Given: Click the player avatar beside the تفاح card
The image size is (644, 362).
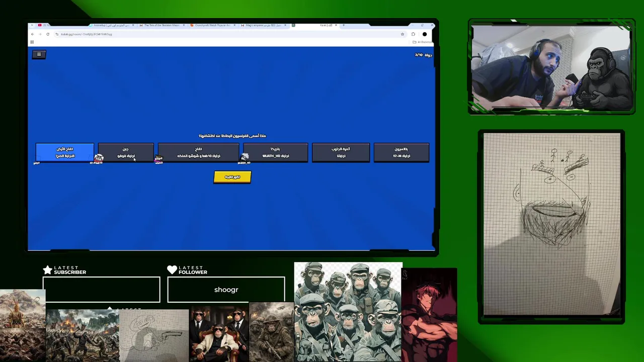Looking at the screenshot, I should (x=158, y=159).
